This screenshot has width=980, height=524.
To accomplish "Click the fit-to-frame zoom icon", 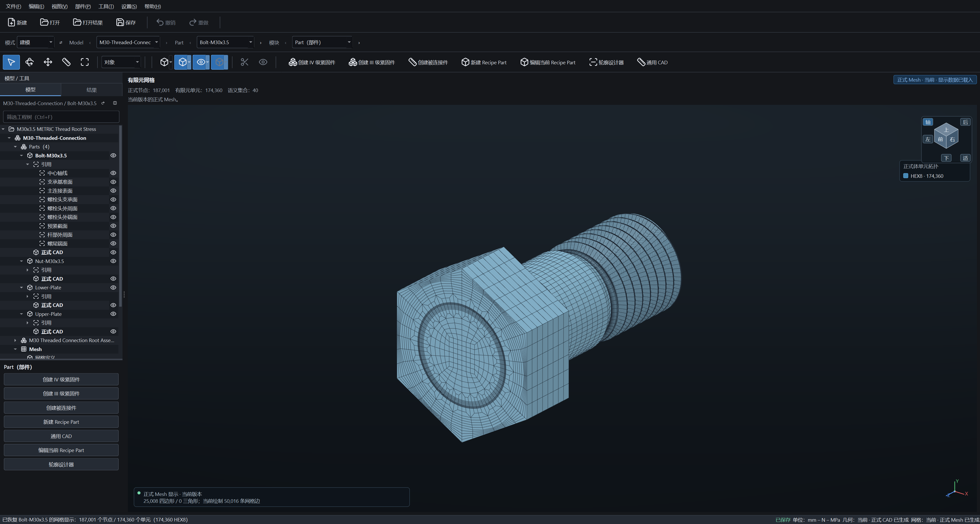I will [84, 62].
